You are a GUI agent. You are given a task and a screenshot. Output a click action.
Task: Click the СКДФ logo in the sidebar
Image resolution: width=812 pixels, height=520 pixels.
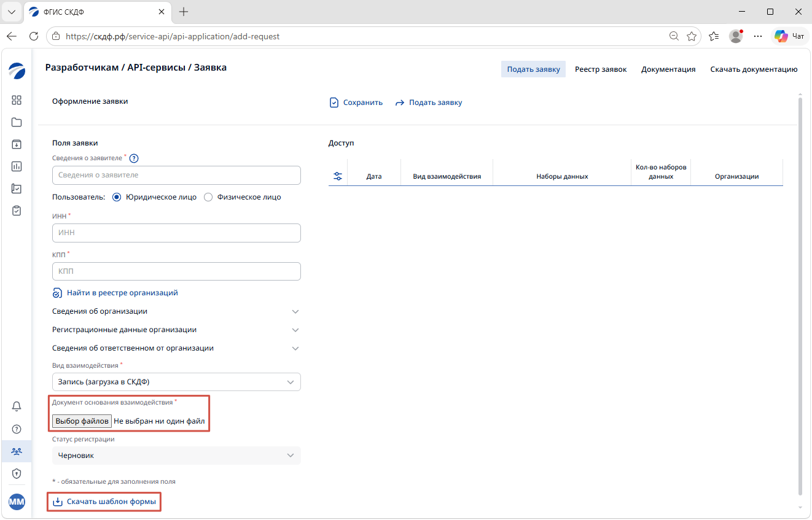17,71
